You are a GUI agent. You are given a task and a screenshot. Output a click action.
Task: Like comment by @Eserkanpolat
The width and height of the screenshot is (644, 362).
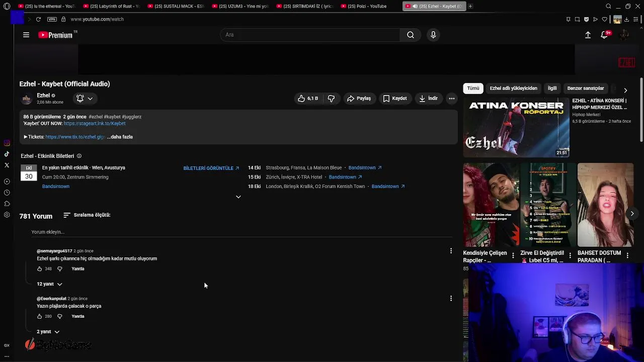pyautogui.click(x=40, y=316)
